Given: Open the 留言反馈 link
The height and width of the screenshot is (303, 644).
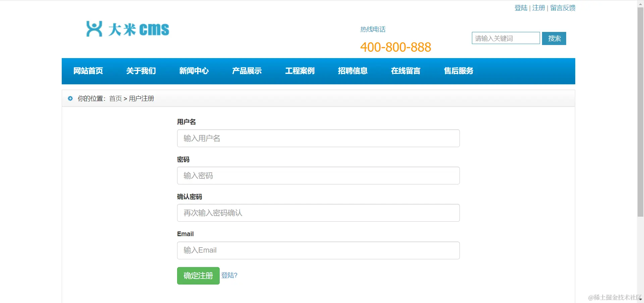Looking at the screenshot, I should 563,8.
